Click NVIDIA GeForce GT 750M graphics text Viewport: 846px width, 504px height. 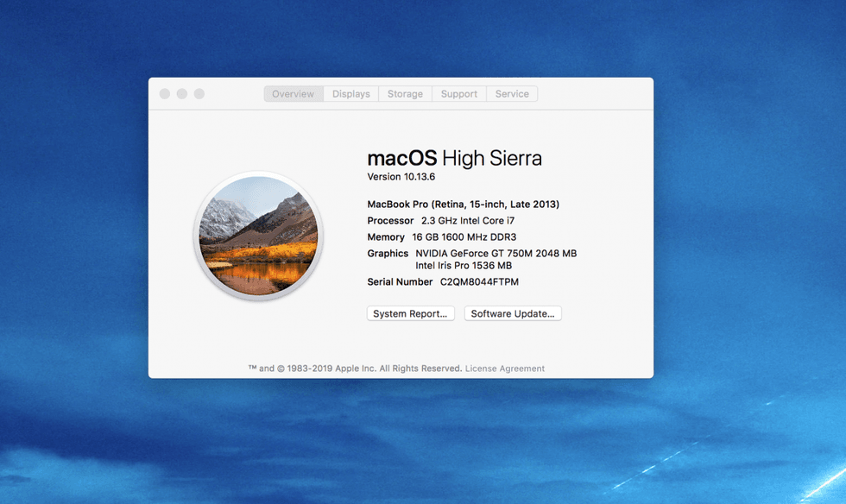(496, 254)
